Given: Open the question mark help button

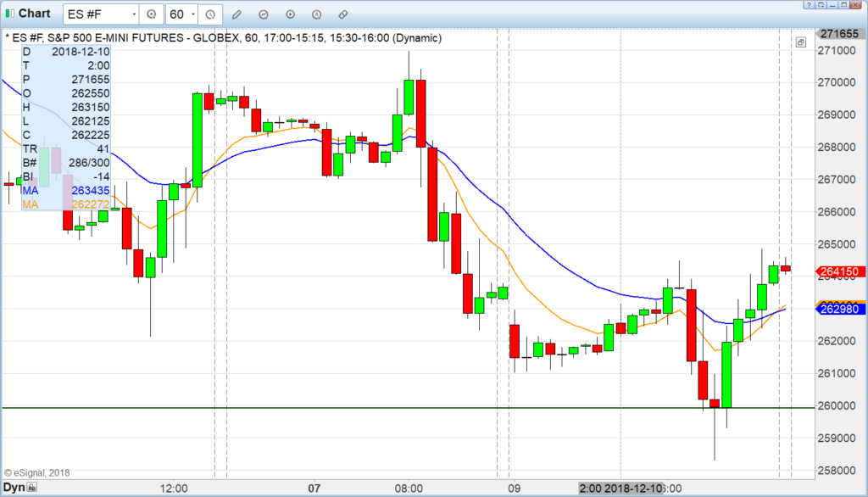Looking at the screenshot, I should pos(809,4).
